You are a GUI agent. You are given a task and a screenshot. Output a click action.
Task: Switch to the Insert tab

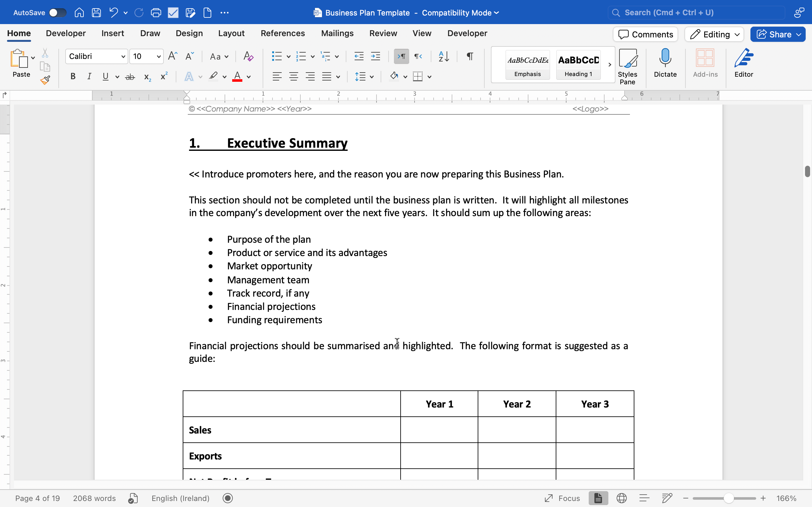click(113, 33)
